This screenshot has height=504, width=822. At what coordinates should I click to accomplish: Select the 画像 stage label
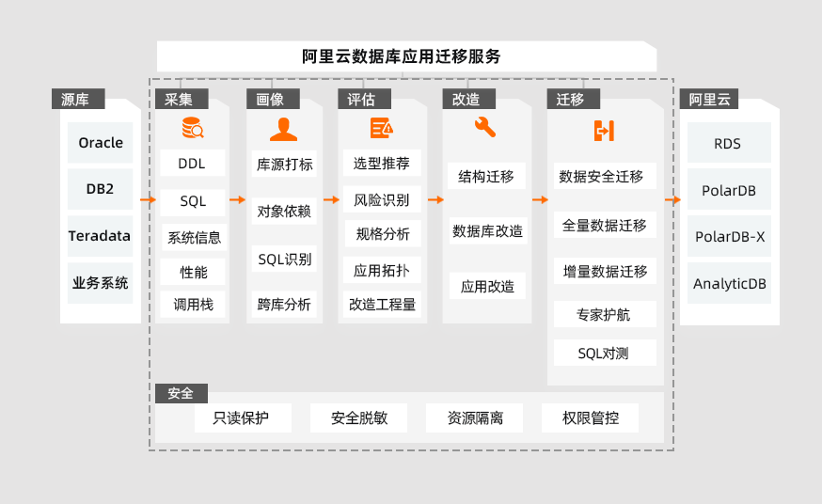click(x=273, y=99)
